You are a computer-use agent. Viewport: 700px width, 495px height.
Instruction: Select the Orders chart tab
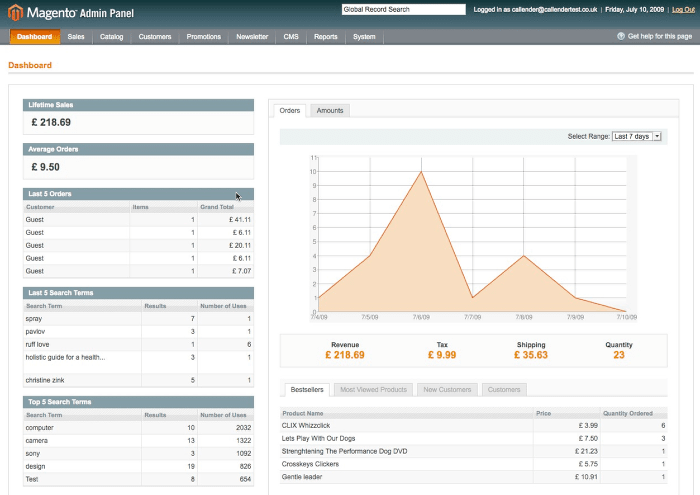[x=290, y=111]
